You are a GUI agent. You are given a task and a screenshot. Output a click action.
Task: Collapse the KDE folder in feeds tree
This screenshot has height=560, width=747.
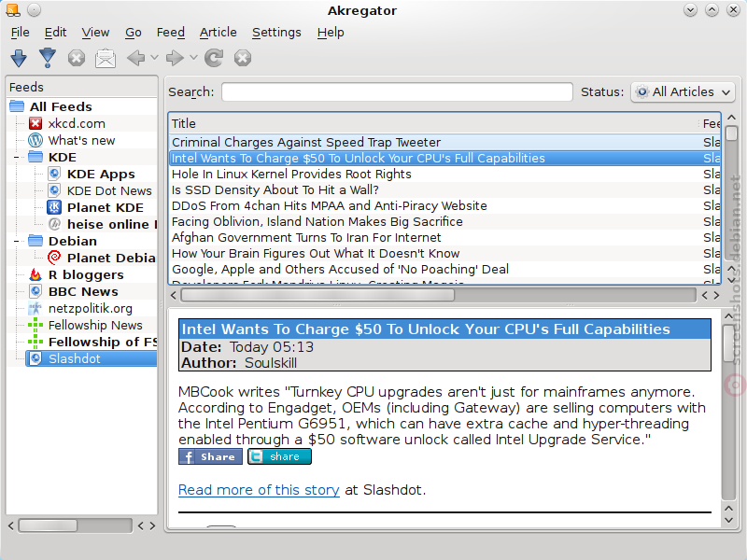[16, 157]
